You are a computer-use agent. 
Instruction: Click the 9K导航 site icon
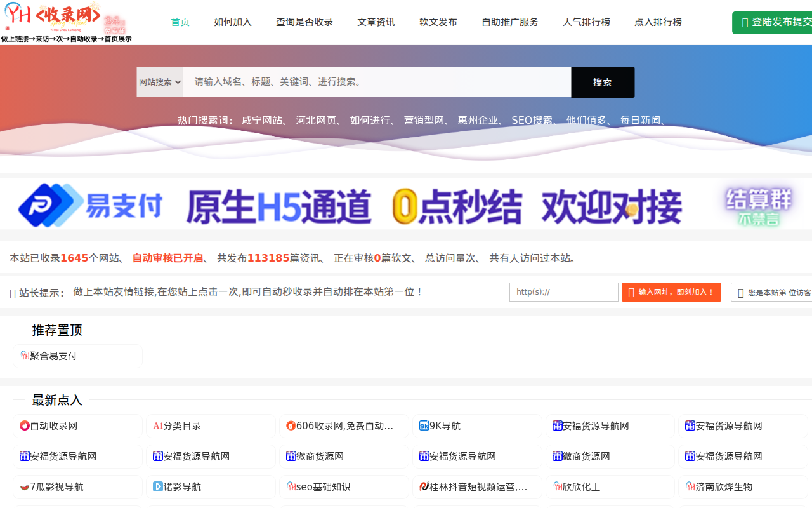pyautogui.click(x=424, y=425)
